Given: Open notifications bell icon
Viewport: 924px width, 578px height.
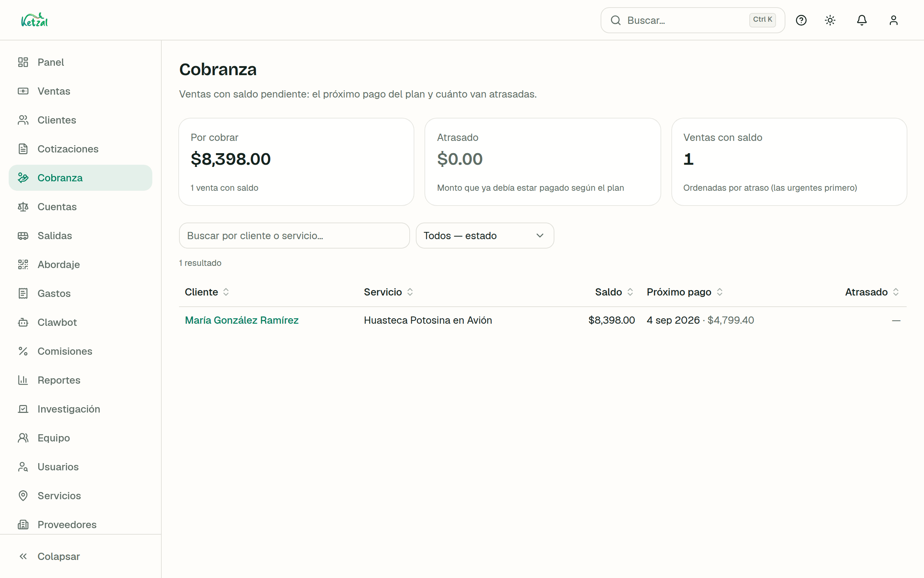Looking at the screenshot, I should click(x=862, y=20).
